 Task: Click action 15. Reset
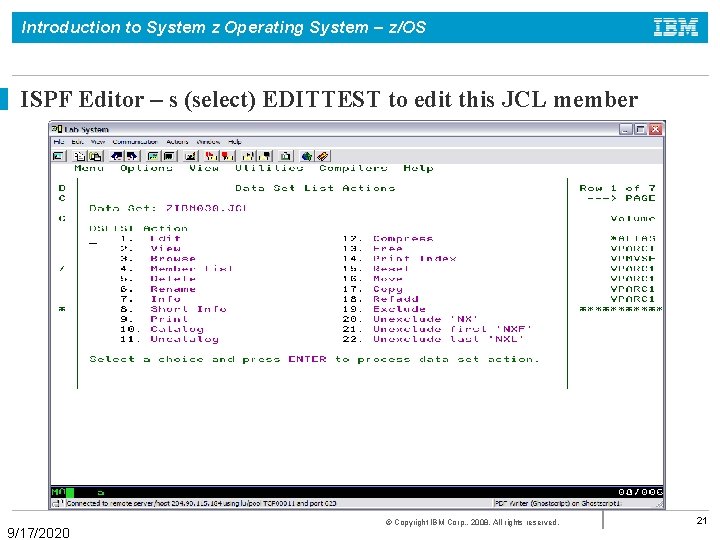376,269
